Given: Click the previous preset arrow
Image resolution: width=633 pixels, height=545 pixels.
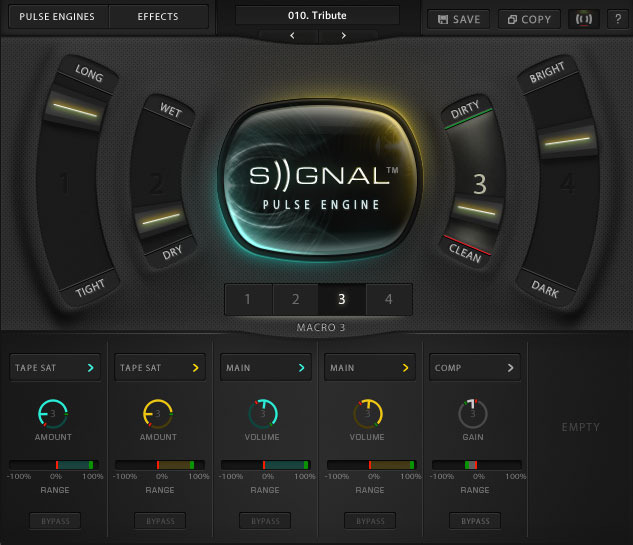Looking at the screenshot, I should point(292,36).
